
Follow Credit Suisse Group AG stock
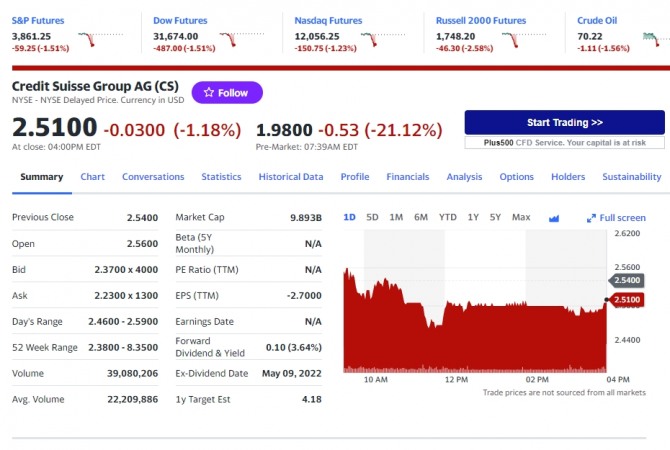pos(227,93)
